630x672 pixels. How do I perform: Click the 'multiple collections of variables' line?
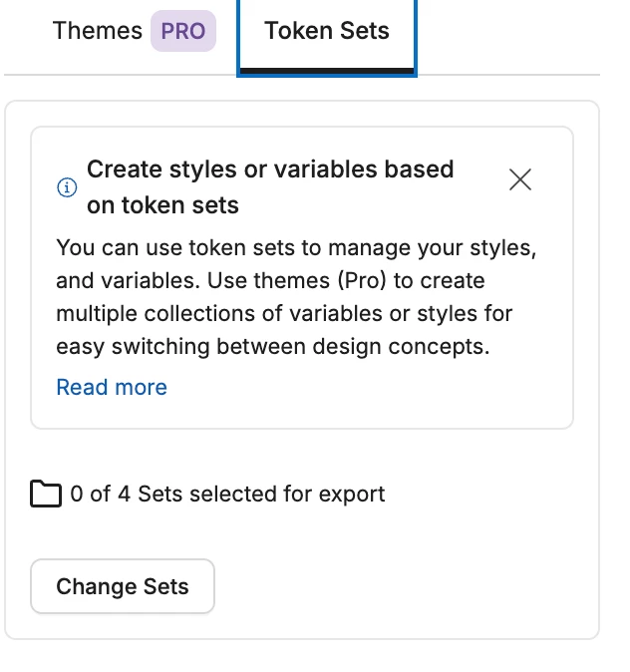284,314
